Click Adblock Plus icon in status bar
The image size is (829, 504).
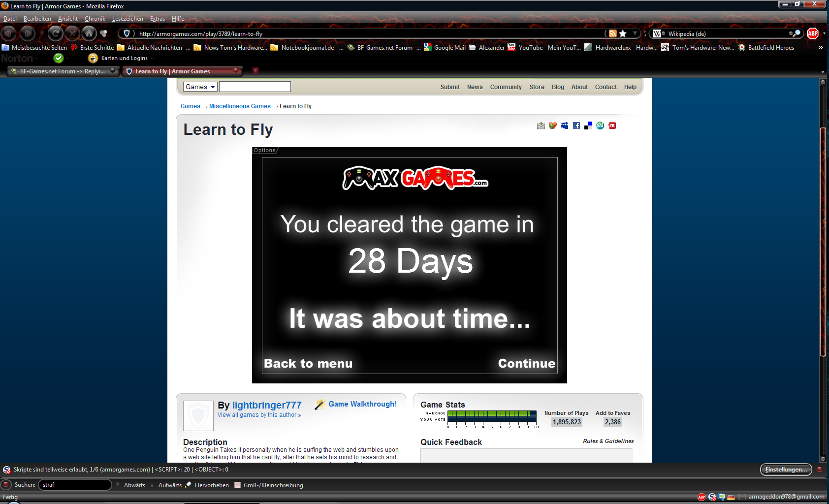(x=701, y=497)
